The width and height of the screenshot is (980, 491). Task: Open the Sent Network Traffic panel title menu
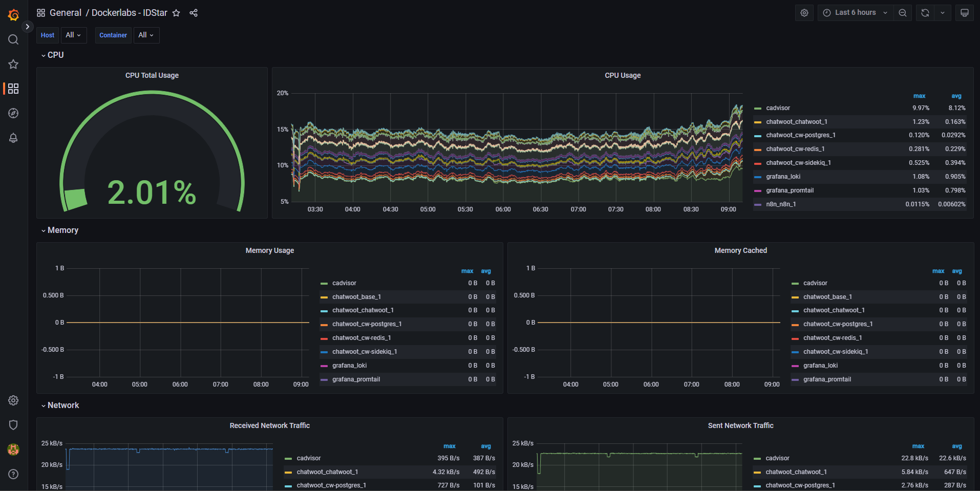(741, 425)
